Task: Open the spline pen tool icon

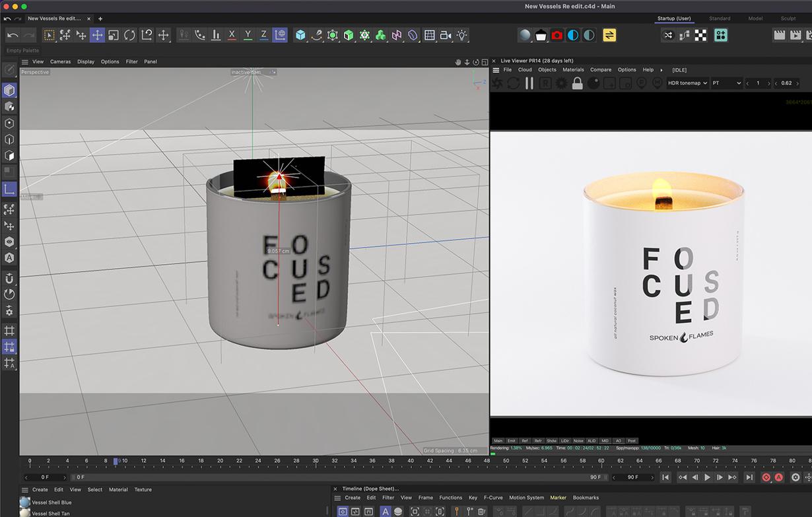Action: pos(317,35)
